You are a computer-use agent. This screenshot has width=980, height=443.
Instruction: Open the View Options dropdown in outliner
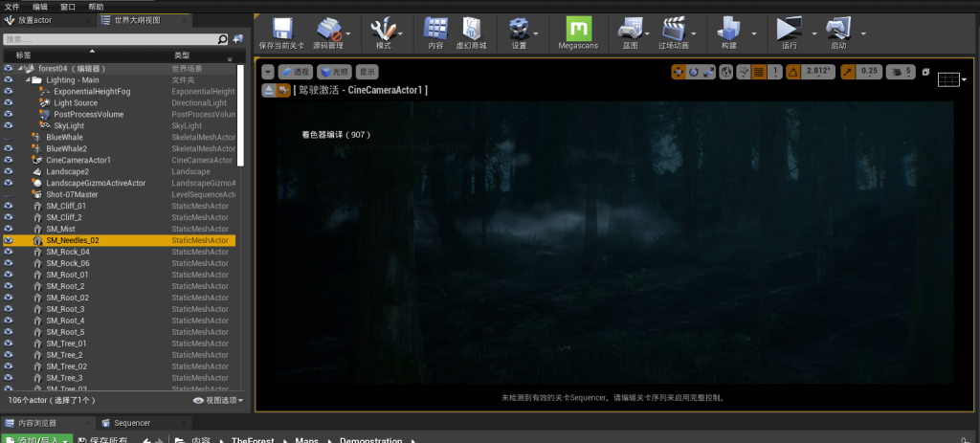[218, 400]
